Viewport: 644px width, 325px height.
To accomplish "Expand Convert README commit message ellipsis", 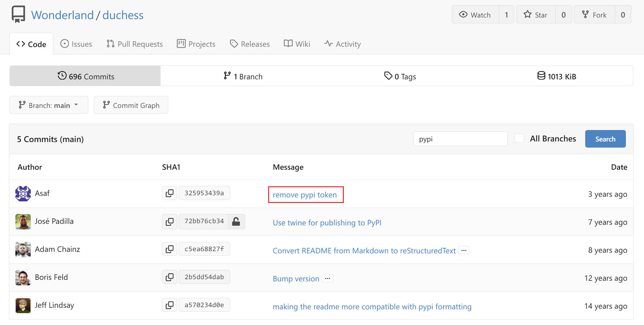I will pos(464,250).
